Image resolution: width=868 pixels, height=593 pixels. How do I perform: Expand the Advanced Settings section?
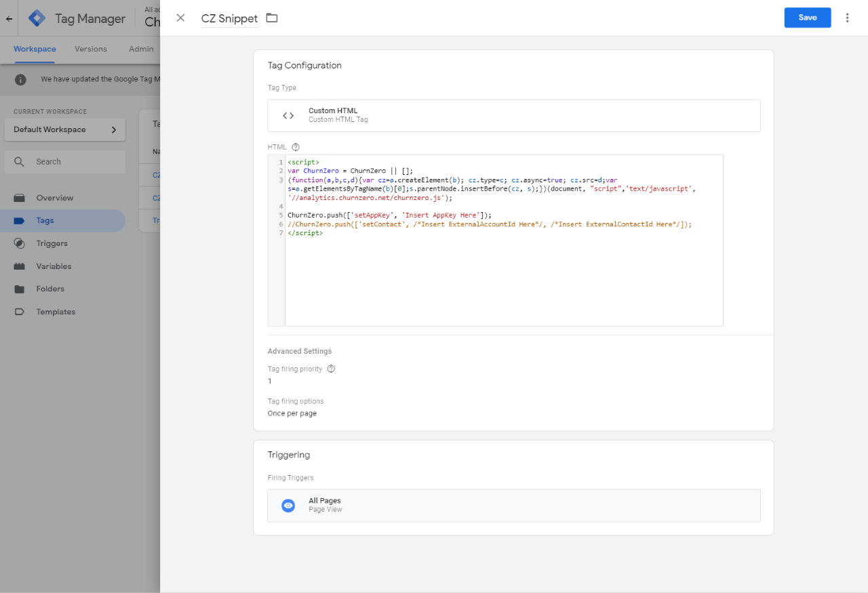pyautogui.click(x=300, y=351)
